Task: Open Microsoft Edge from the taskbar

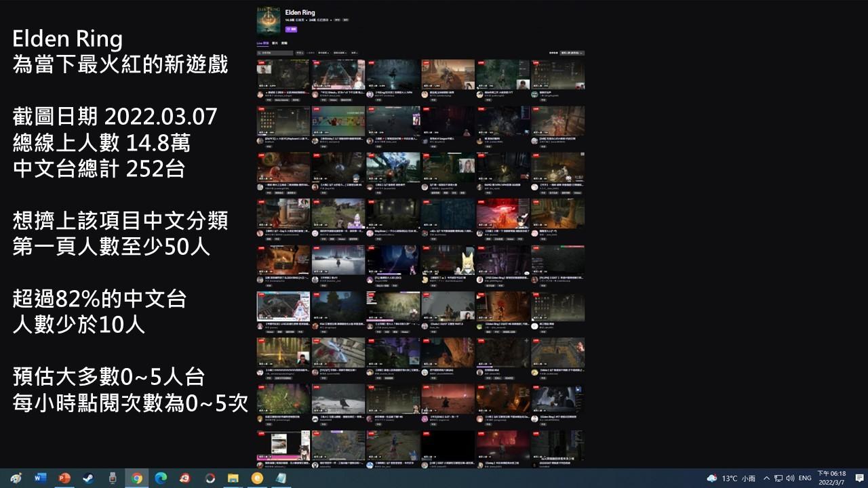Action: tap(161, 479)
